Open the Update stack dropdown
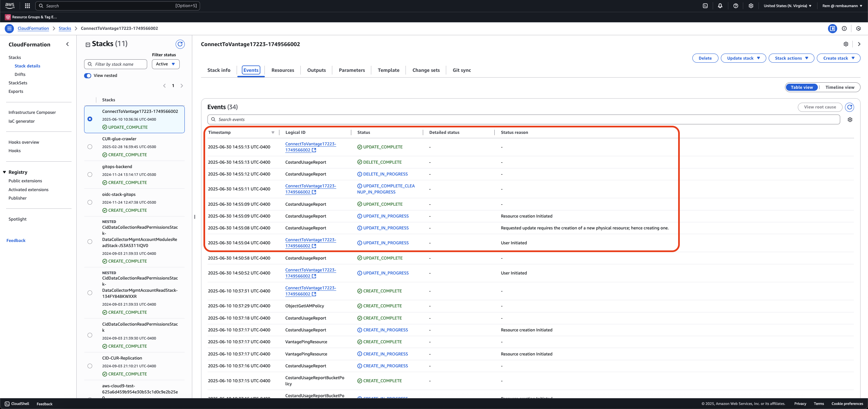 (x=743, y=58)
